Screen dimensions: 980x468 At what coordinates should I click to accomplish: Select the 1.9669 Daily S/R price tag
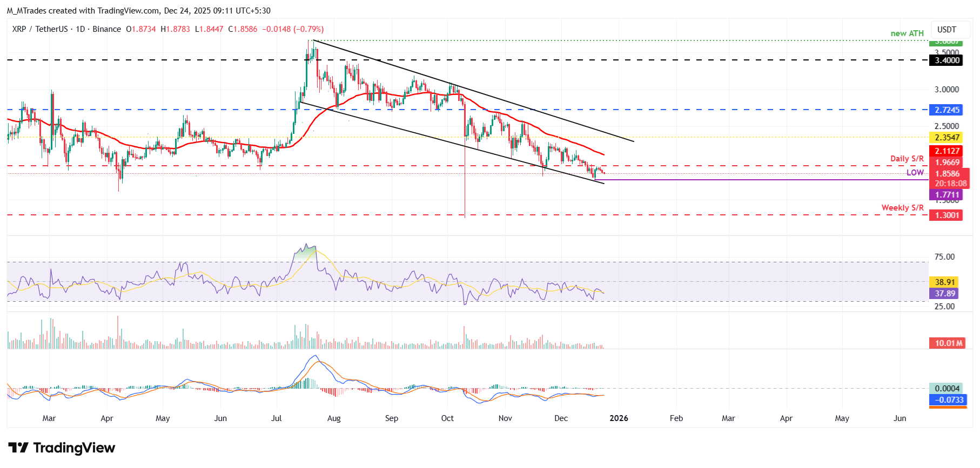click(x=948, y=162)
